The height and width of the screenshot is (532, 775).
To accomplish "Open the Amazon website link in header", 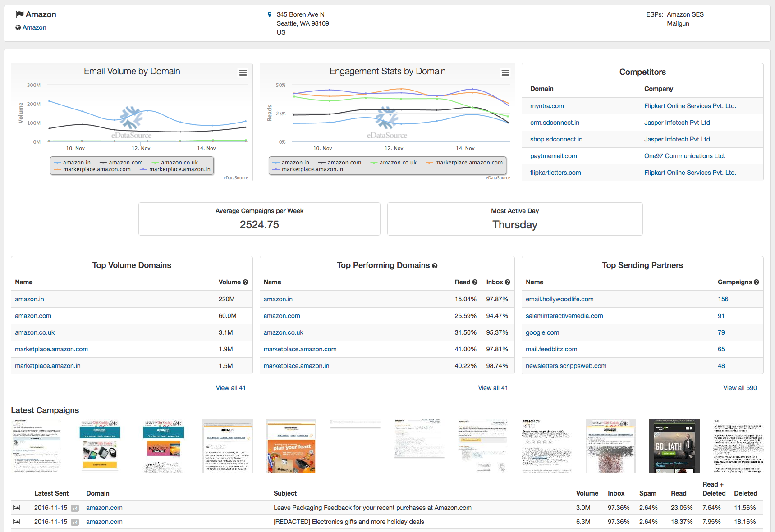I will (34, 27).
